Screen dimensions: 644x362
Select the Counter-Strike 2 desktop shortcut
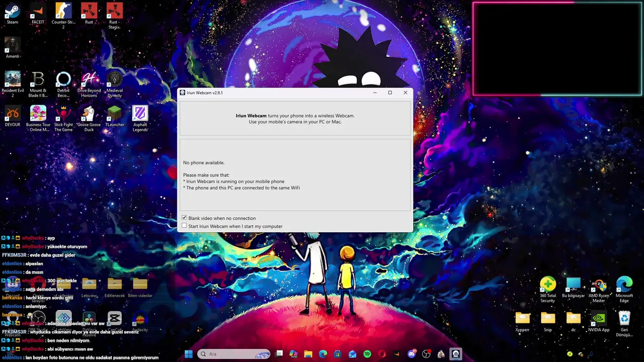click(63, 16)
